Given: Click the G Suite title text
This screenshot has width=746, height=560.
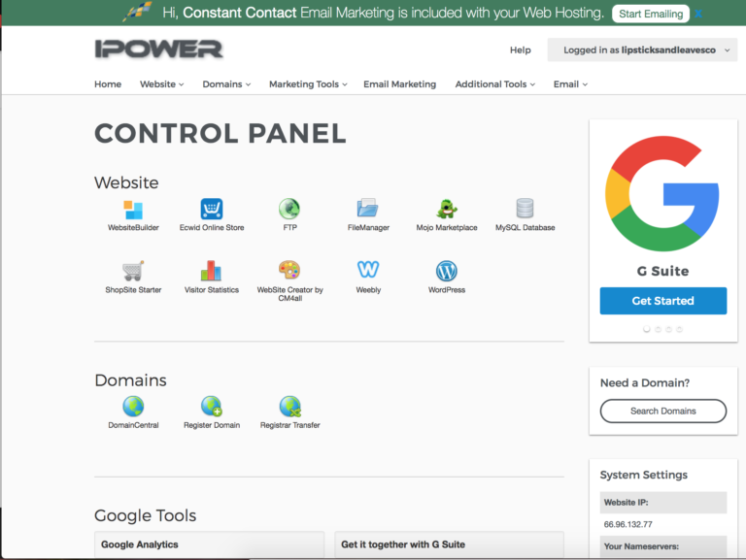Looking at the screenshot, I should click(x=662, y=271).
